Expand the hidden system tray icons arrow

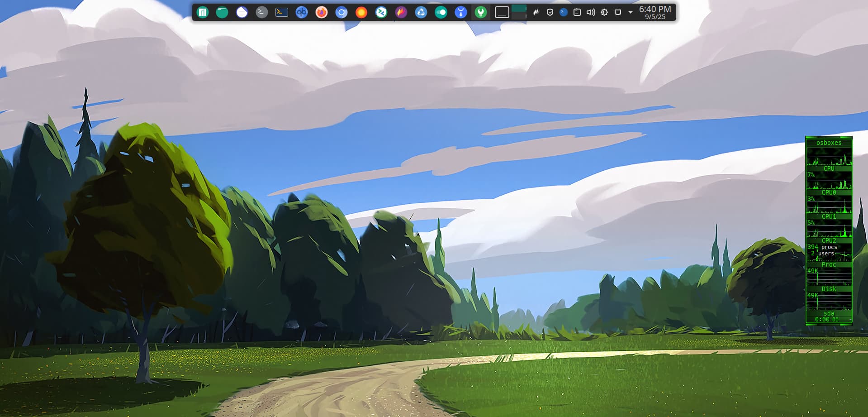click(631, 13)
